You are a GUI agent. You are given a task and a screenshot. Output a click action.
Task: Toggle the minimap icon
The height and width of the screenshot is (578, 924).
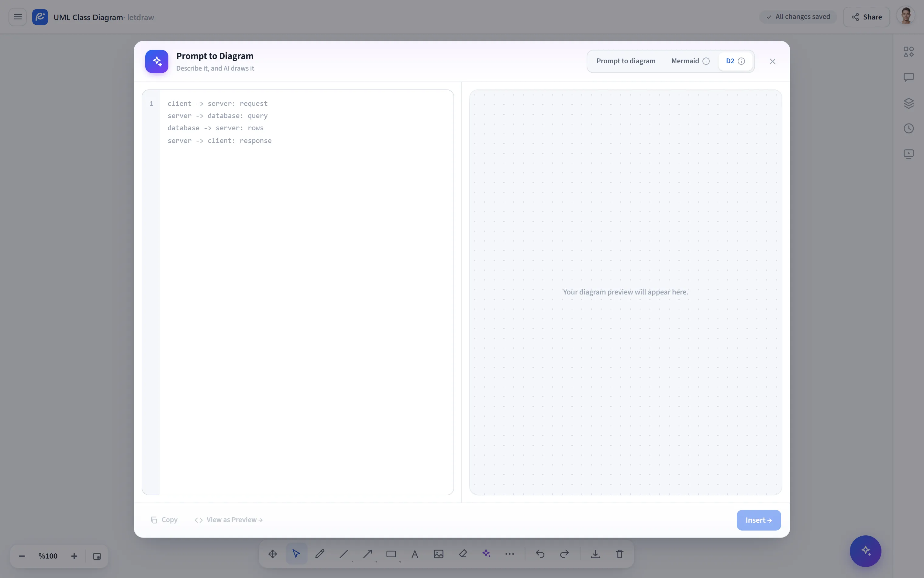[x=97, y=556]
